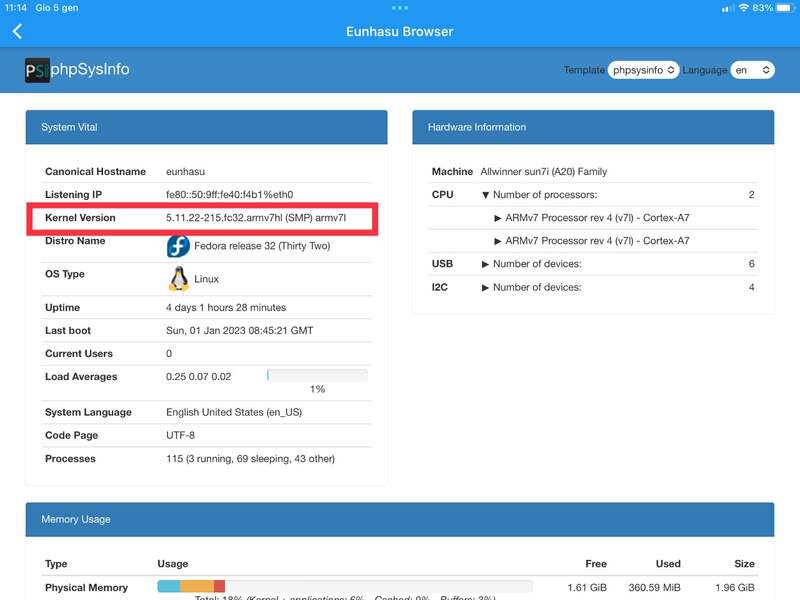Expand the I2C Number of devices row
The width and height of the screenshot is (800, 600).
point(486,287)
